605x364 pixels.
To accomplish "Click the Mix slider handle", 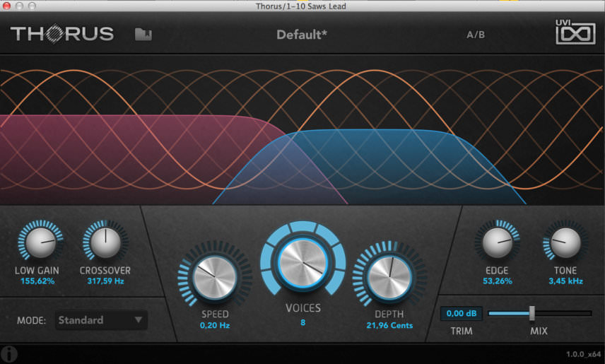I will 532,313.
